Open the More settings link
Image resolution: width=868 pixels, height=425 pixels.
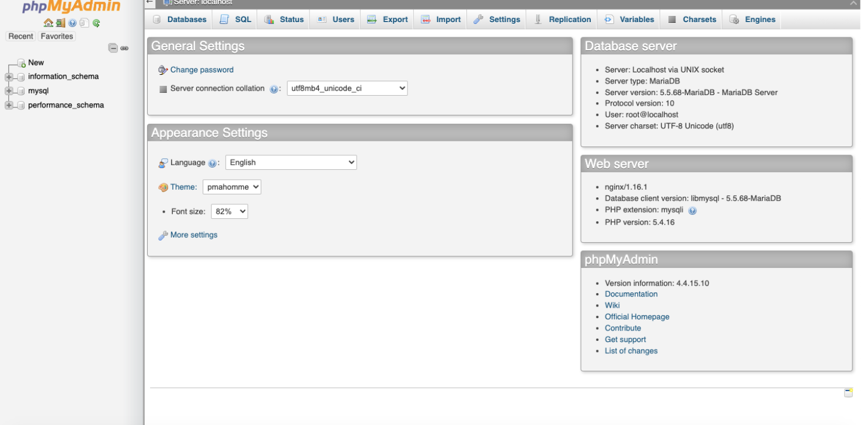(x=194, y=235)
